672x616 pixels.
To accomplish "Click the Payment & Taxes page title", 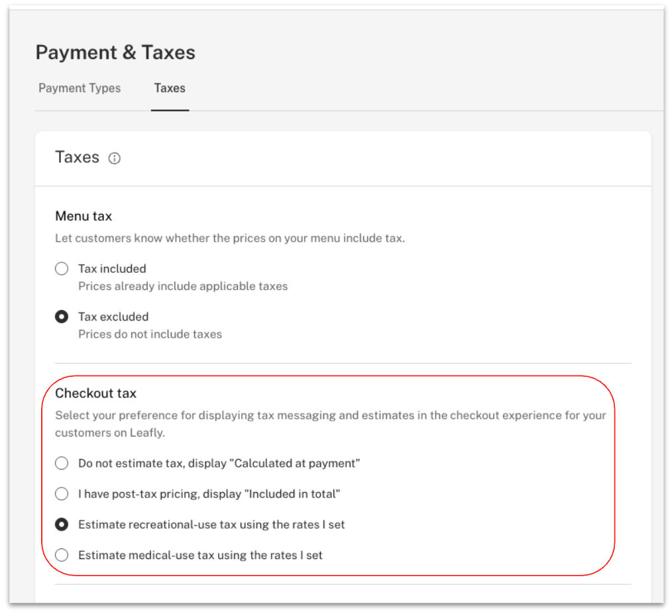I will (115, 52).
